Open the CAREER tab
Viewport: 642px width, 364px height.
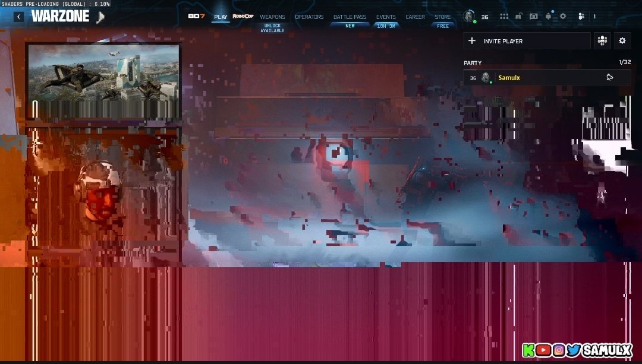tap(415, 17)
